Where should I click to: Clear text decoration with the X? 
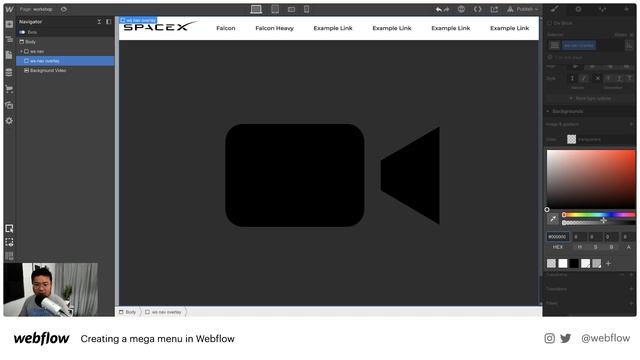tap(597, 78)
